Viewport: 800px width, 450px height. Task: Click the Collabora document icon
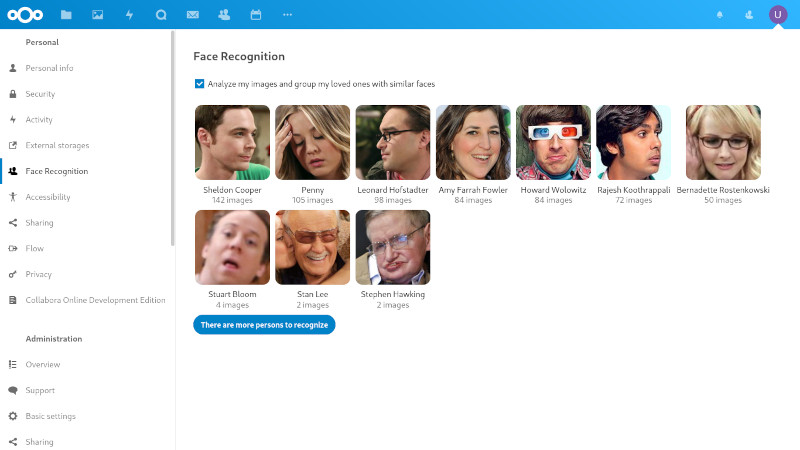click(13, 300)
